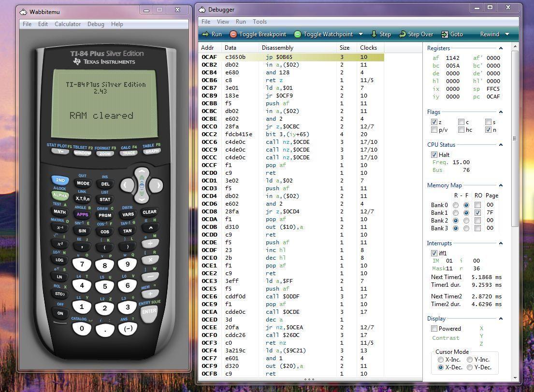Click the af register value 1142

pyautogui.click(x=453, y=58)
